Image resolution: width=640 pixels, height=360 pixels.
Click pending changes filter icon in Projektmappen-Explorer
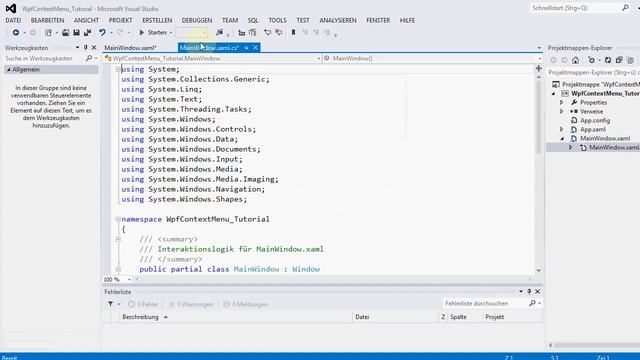[591, 60]
